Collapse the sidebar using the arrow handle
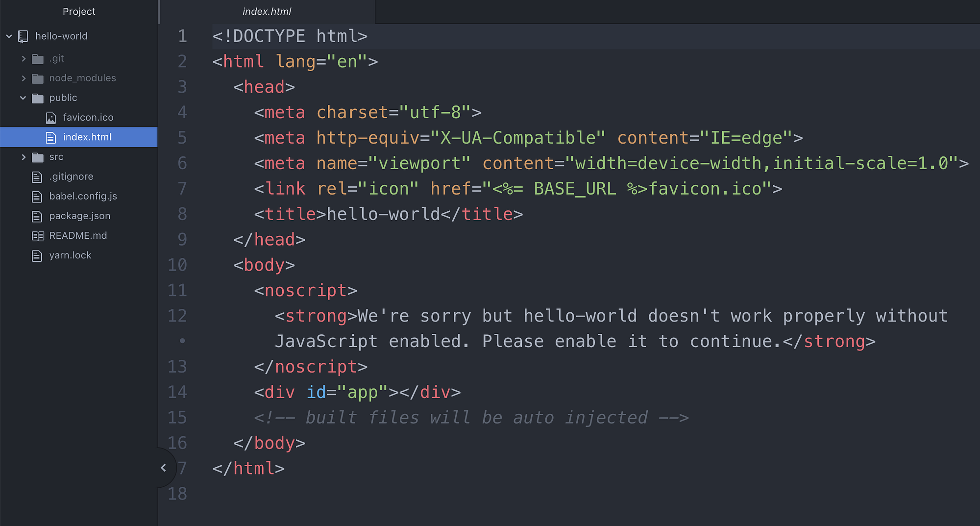Viewport: 980px width, 526px height. click(x=164, y=467)
